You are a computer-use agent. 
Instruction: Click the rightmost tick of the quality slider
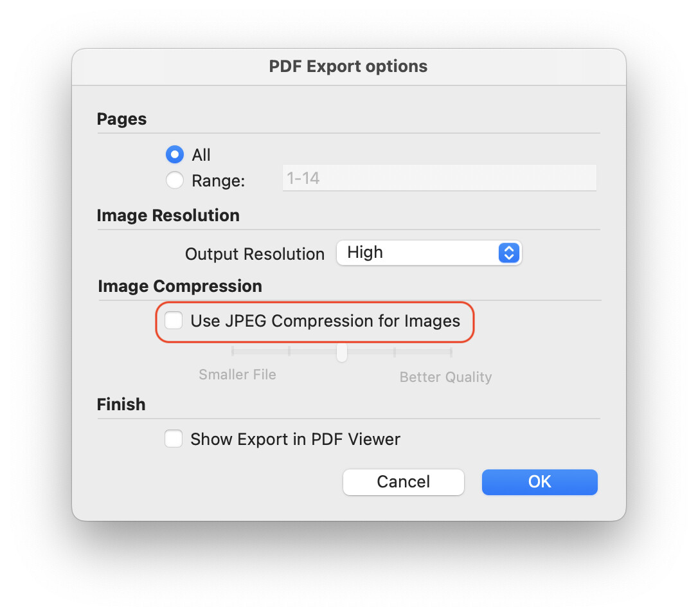[451, 352]
